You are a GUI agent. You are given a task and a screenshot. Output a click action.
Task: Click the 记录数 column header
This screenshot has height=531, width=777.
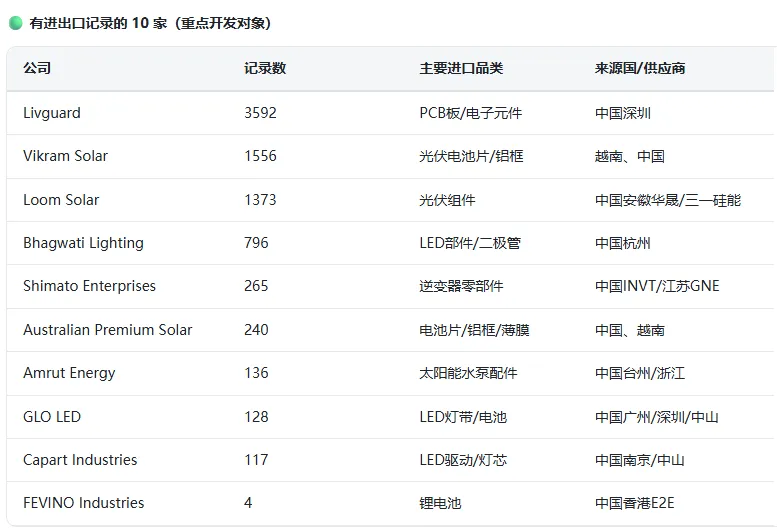(x=265, y=68)
